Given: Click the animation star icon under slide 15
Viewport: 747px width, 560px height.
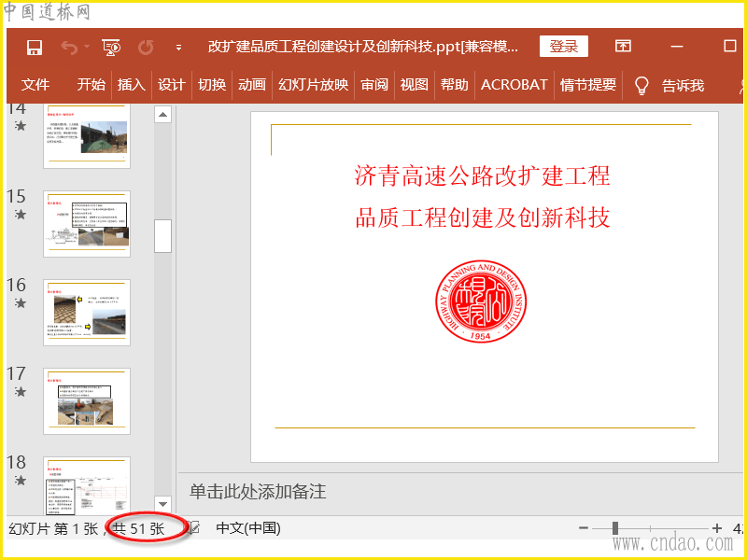Looking at the screenshot, I should click(x=20, y=215).
